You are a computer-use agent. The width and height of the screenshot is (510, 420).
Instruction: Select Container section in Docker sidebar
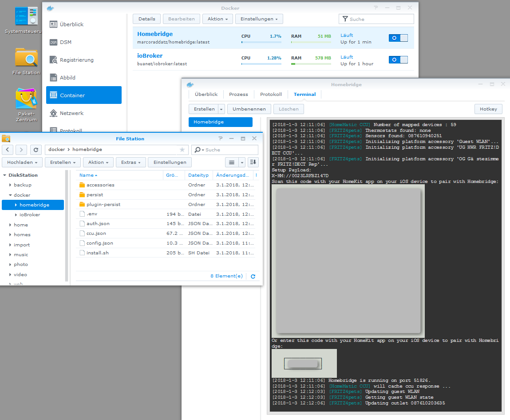click(84, 95)
